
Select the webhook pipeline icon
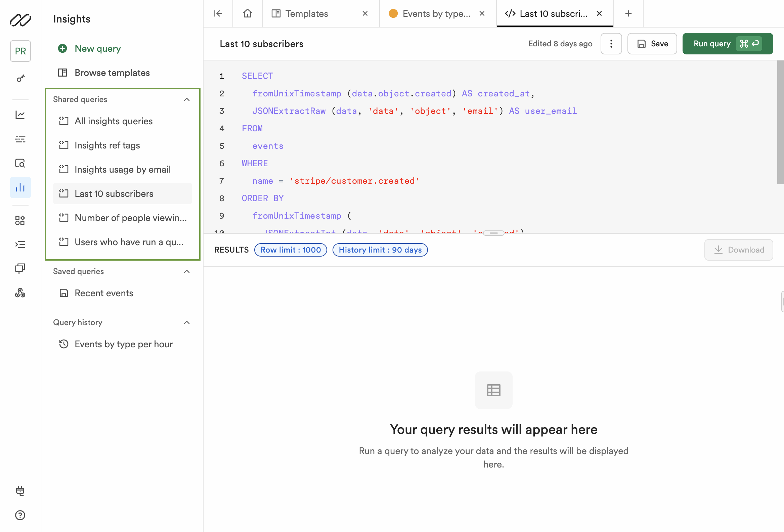pos(20,293)
